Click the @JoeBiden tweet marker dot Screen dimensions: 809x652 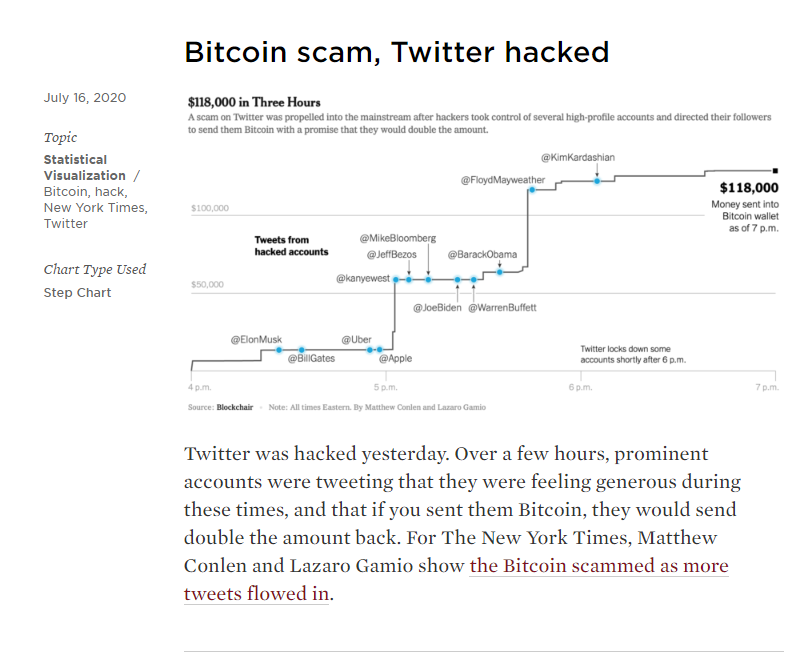coord(458,280)
